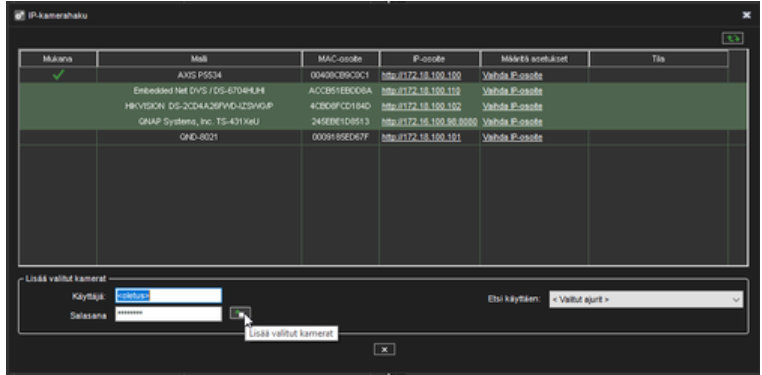Open link http://172.18.100.100

pos(421,75)
